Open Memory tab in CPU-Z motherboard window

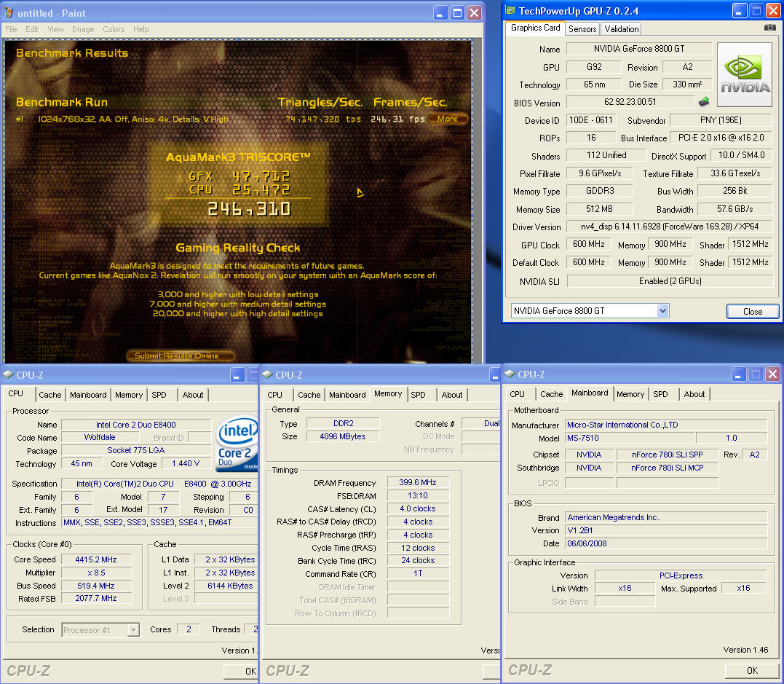click(630, 394)
